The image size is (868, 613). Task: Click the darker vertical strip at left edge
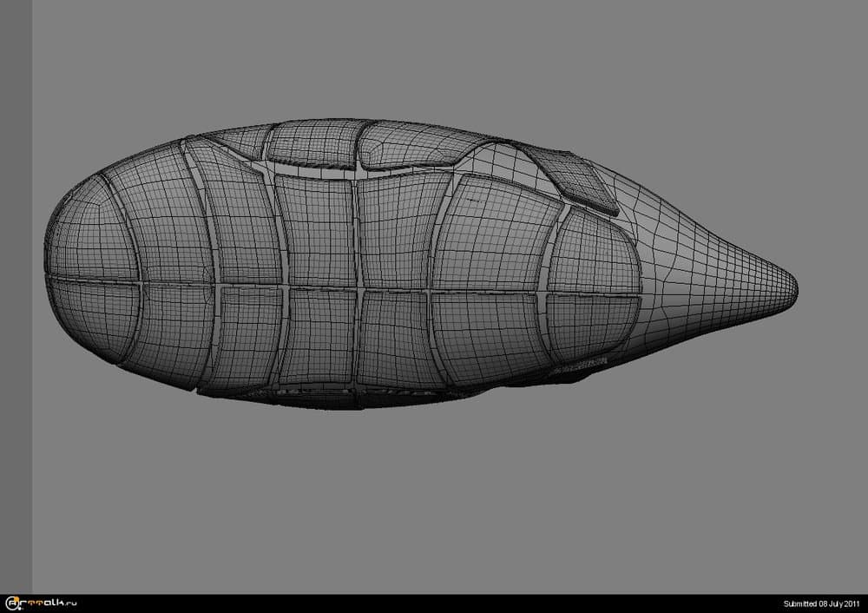click(16, 295)
